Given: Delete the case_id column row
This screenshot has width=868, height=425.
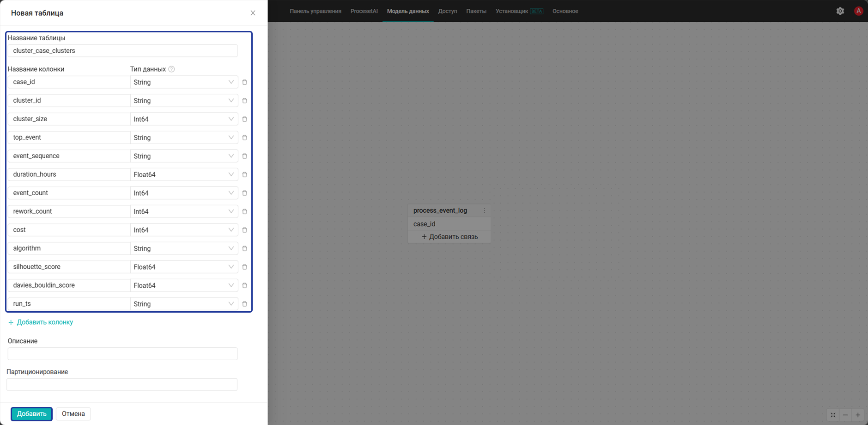Looking at the screenshot, I should tap(244, 82).
